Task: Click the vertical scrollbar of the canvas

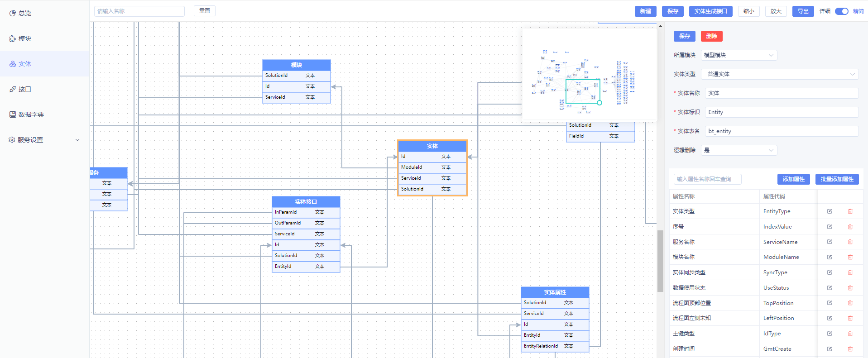Action: click(x=660, y=261)
